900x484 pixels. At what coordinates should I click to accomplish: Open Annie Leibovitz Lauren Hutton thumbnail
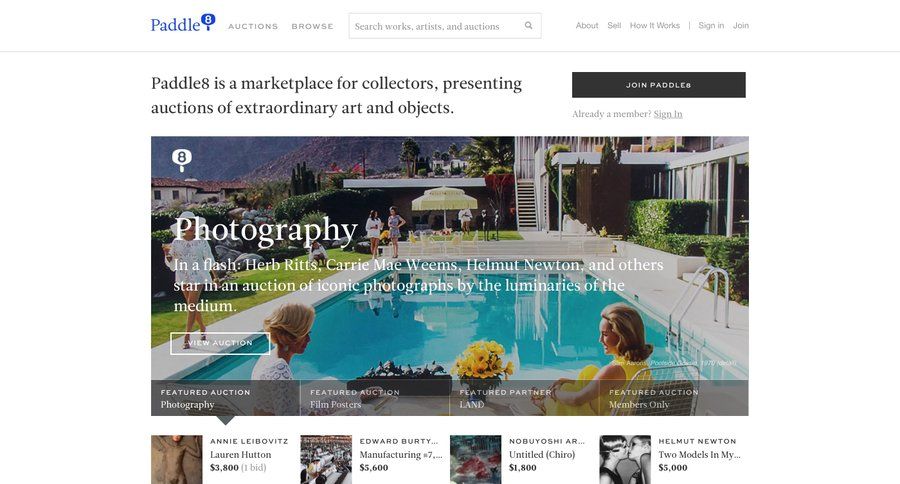tap(177, 459)
